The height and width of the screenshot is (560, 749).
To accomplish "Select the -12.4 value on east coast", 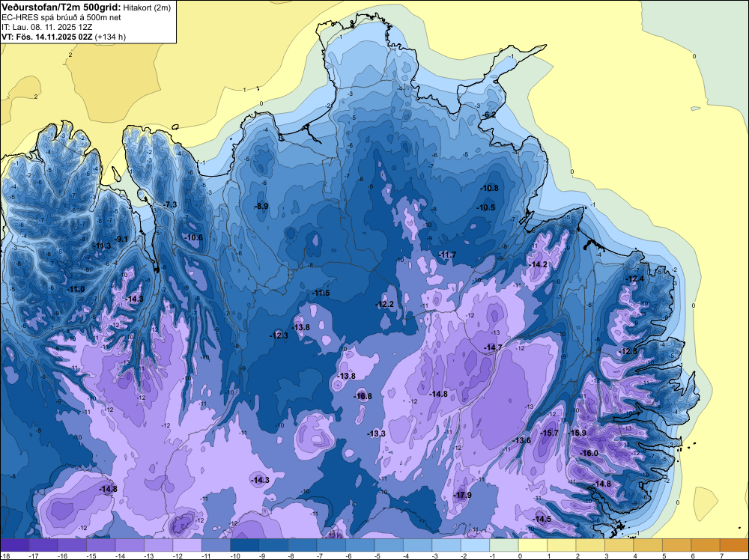I will (x=636, y=279).
